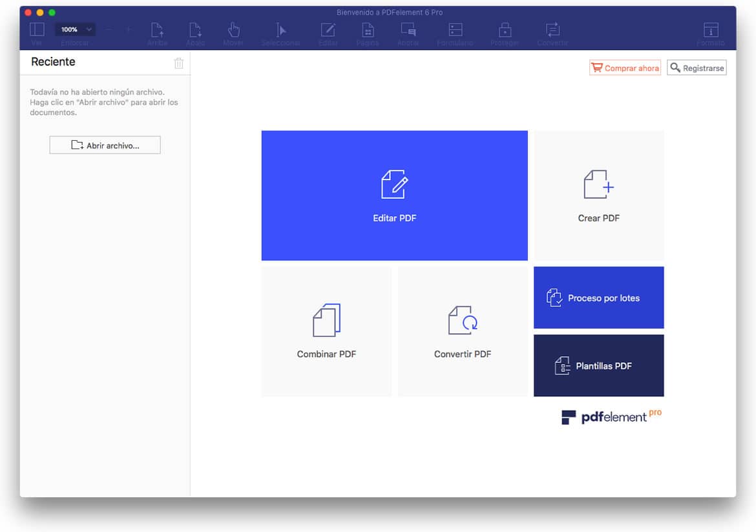Click the Abajo page-down toolbar icon

195,30
